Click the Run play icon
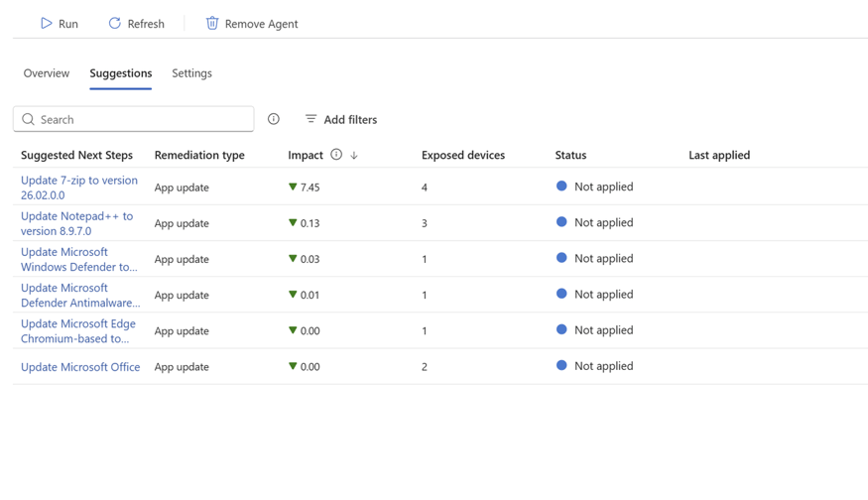 pos(46,23)
